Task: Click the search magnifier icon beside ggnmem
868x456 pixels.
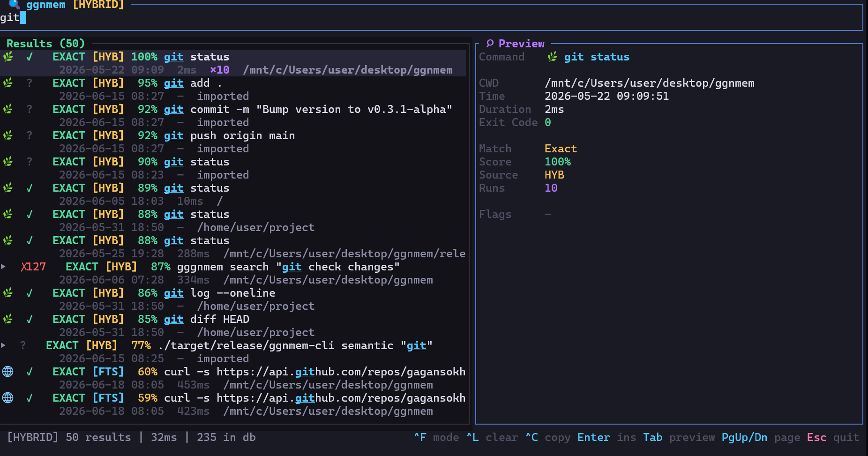Action: [x=14, y=5]
